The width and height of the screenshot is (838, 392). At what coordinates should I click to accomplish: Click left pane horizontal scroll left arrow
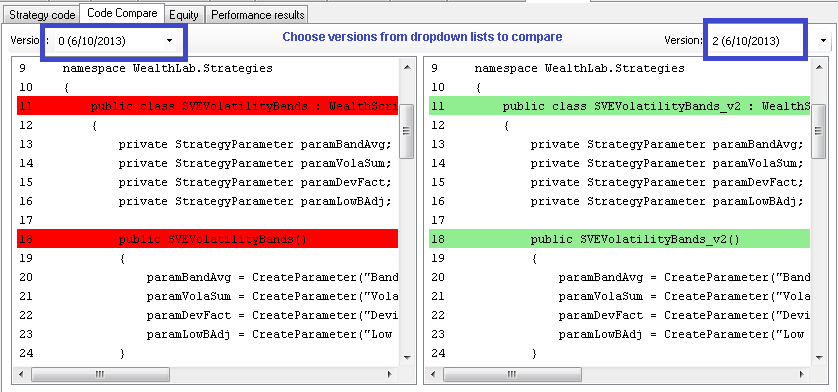(x=22, y=374)
